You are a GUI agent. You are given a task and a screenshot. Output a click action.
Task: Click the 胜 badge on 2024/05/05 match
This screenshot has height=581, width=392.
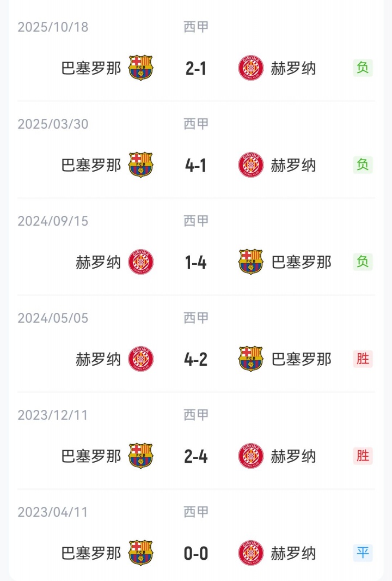tap(363, 359)
